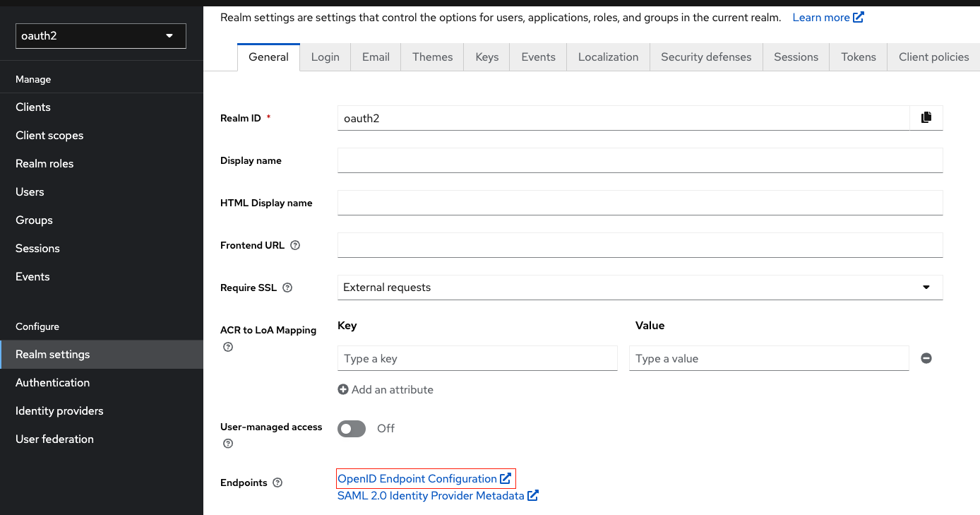The width and height of the screenshot is (980, 515).
Task: Switch to the Localization tab
Action: click(x=609, y=57)
